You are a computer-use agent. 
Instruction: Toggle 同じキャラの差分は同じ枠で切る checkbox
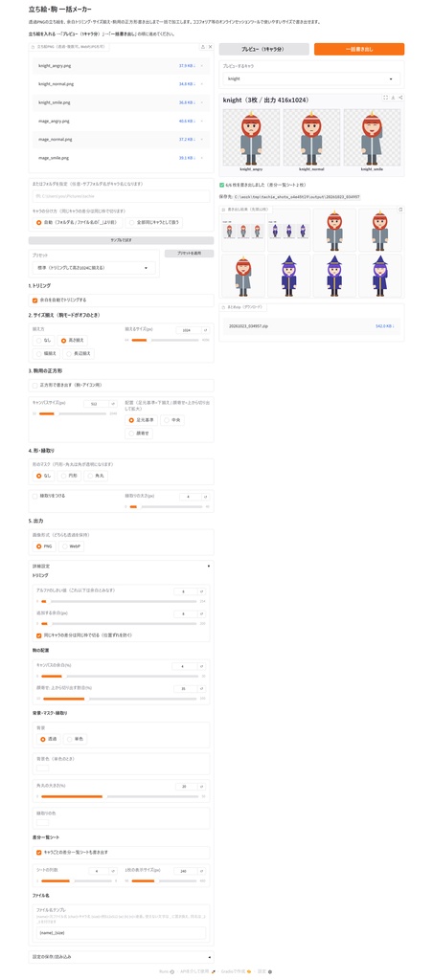(x=38, y=635)
